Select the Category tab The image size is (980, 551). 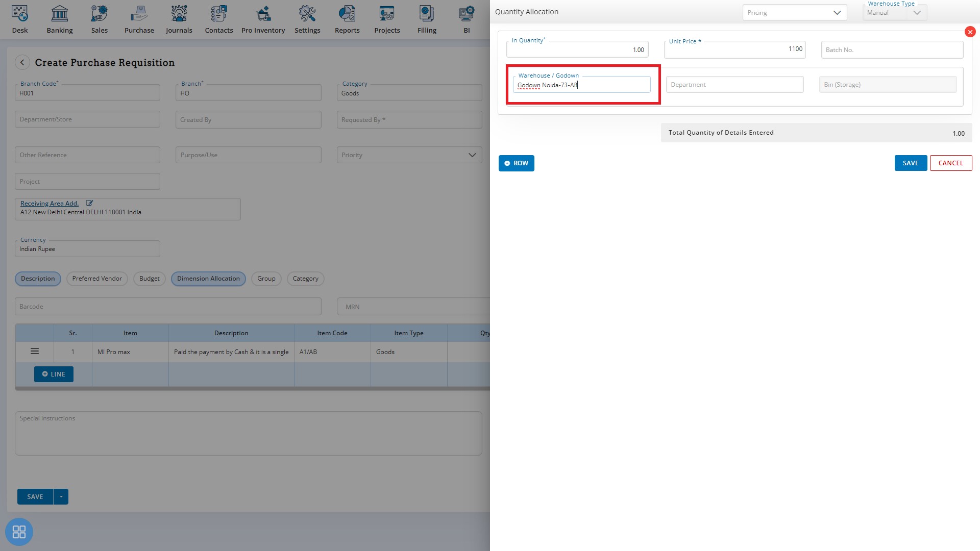(x=306, y=279)
